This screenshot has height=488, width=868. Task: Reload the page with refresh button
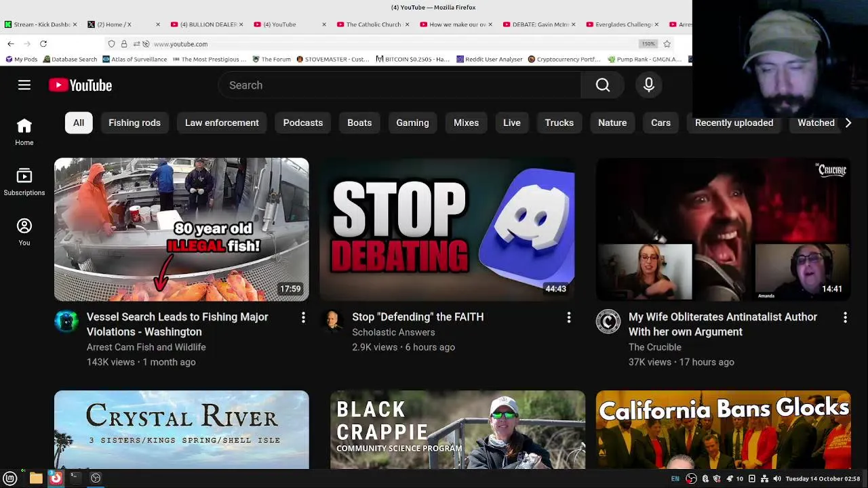pyautogui.click(x=43, y=44)
